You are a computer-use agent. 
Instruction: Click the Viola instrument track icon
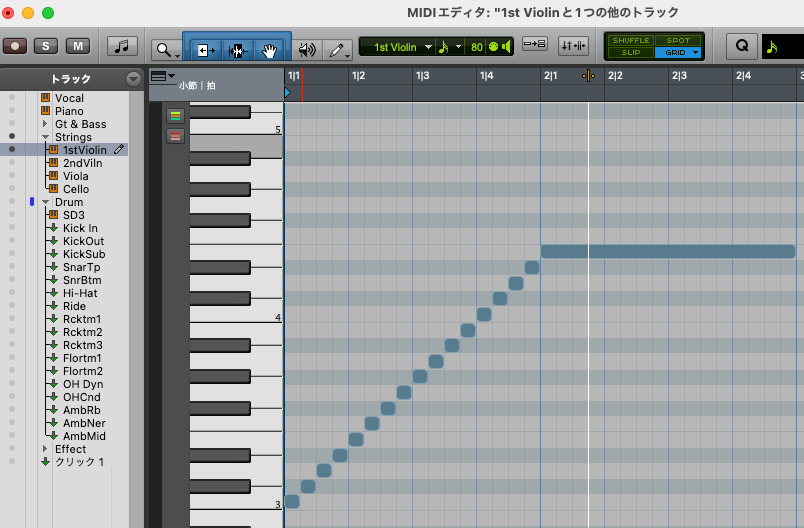tap(53, 176)
